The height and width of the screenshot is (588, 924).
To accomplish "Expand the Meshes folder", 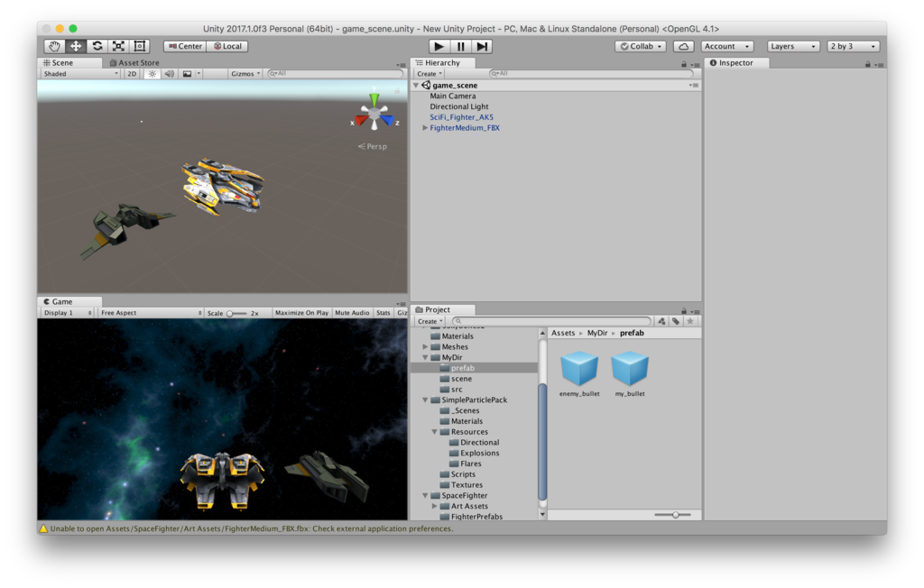I will coord(425,347).
